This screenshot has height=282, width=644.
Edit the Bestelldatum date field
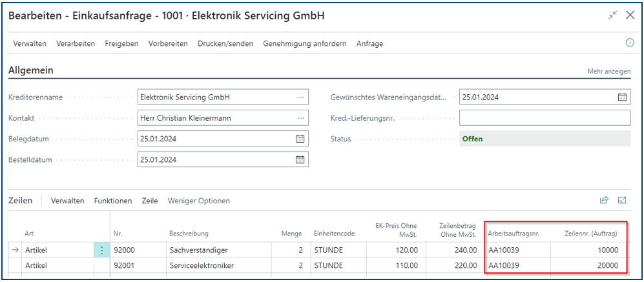[x=223, y=159]
